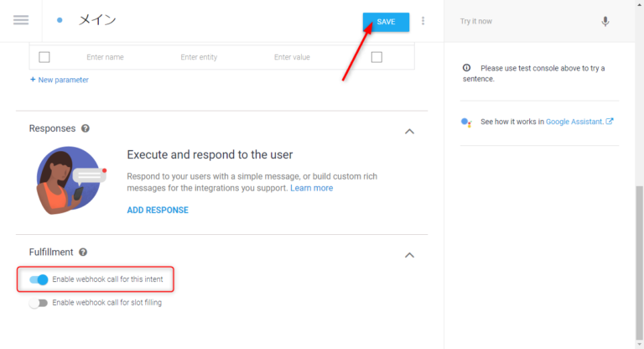
Task: Click the microphone icon in Try it now
Action: point(605,21)
